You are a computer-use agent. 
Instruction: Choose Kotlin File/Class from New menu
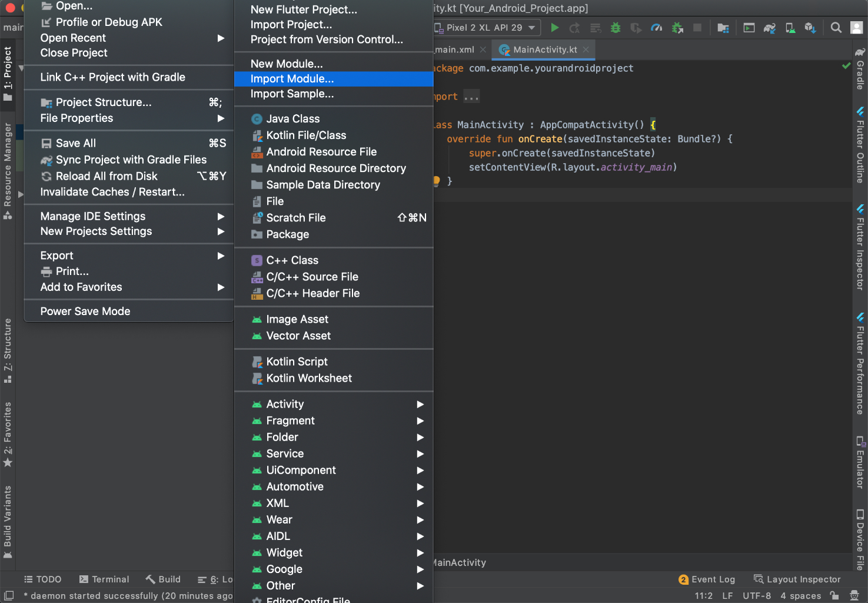pyautogui.click(x=334, y=135)
